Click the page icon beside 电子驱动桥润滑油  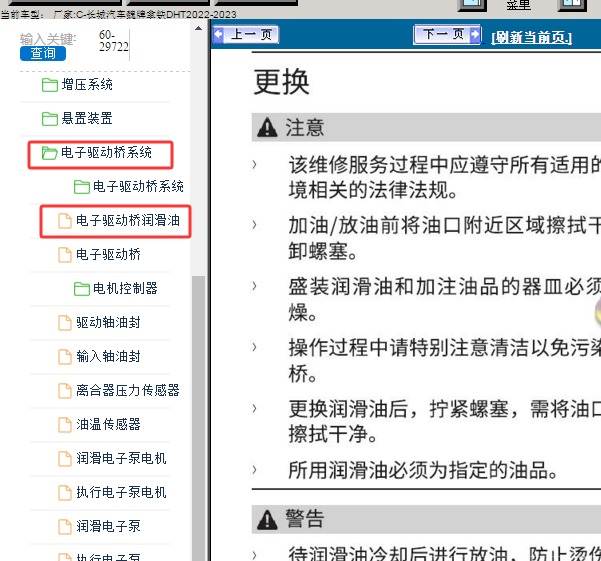65,221
